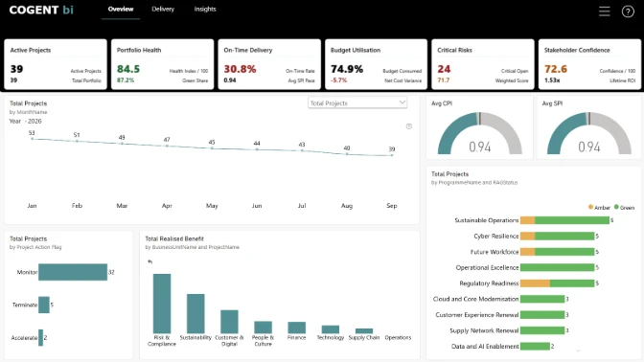The width and height of the screenshot is (644, 362).
Task: Select the Portfolio Health KPI card
Action: 162,64
